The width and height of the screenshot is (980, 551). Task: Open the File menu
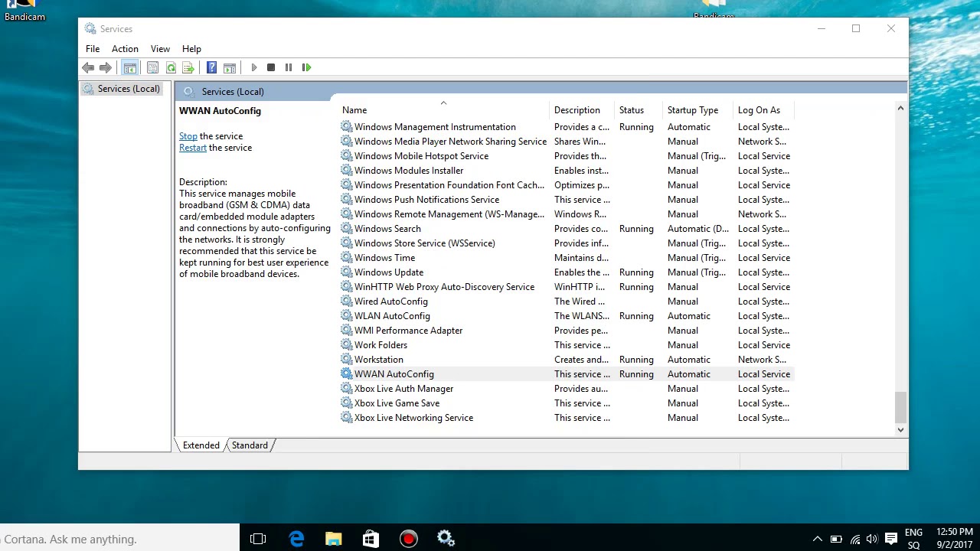click(x=93, y=49)
